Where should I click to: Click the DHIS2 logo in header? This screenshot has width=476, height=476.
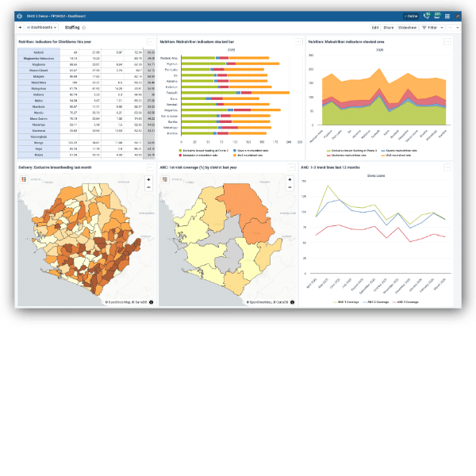[x=19, y=16]
